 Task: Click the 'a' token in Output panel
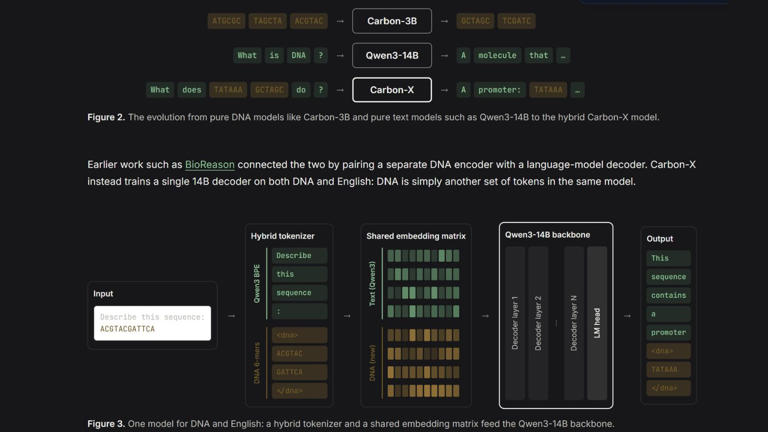[669, 314]
